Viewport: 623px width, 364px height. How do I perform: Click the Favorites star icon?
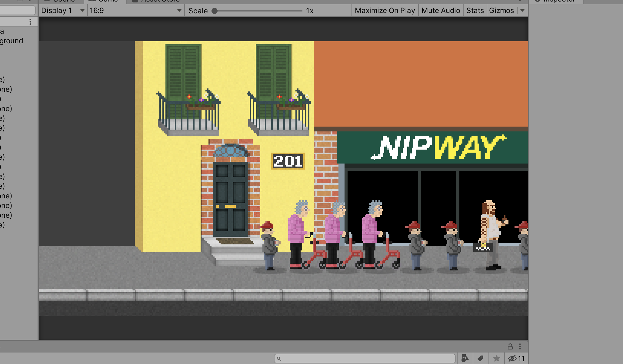coord(496,359)
